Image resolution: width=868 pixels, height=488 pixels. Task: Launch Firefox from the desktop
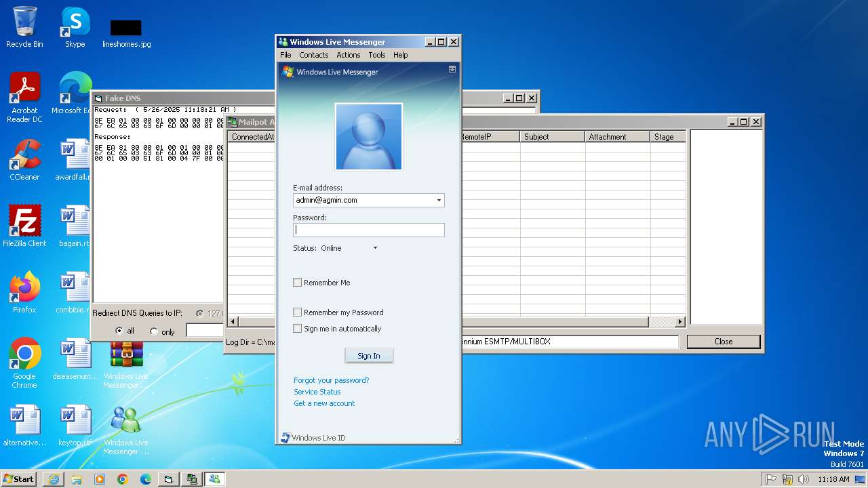24,293
